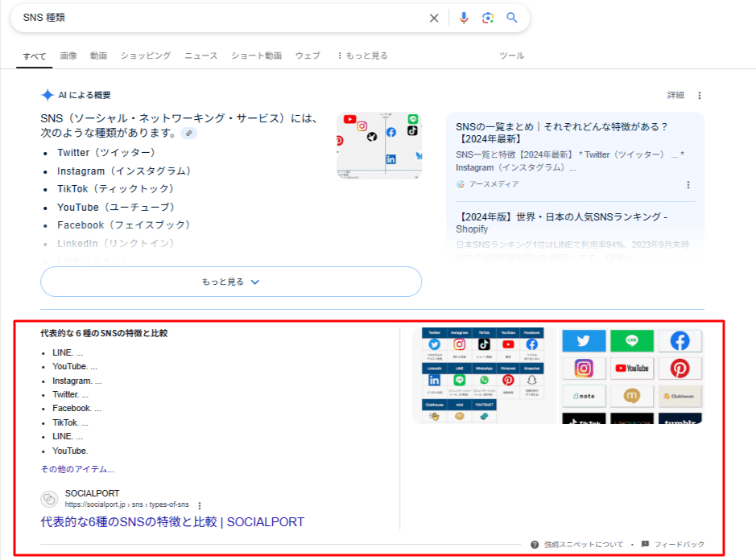This screenshot has height=560, width=756.
Task: Click 'Instagram（インスタグラム）' list item
Action: point(124,171)
